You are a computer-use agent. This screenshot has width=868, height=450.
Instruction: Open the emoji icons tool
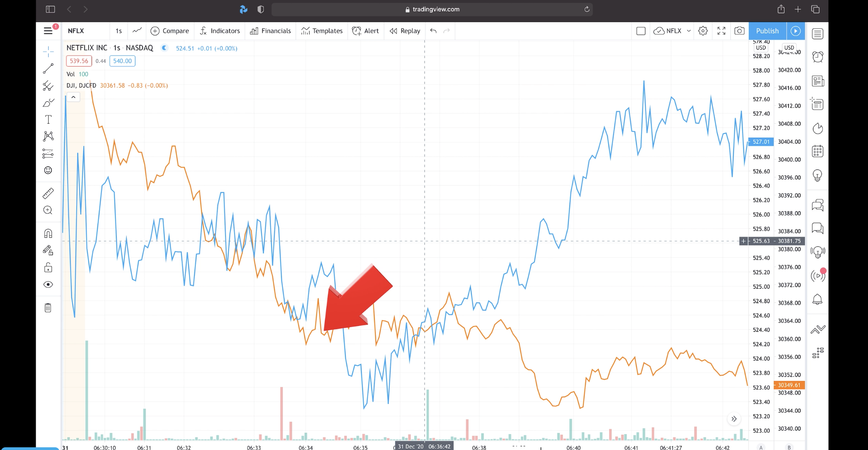pyautogui.click(x=48, y=170)
